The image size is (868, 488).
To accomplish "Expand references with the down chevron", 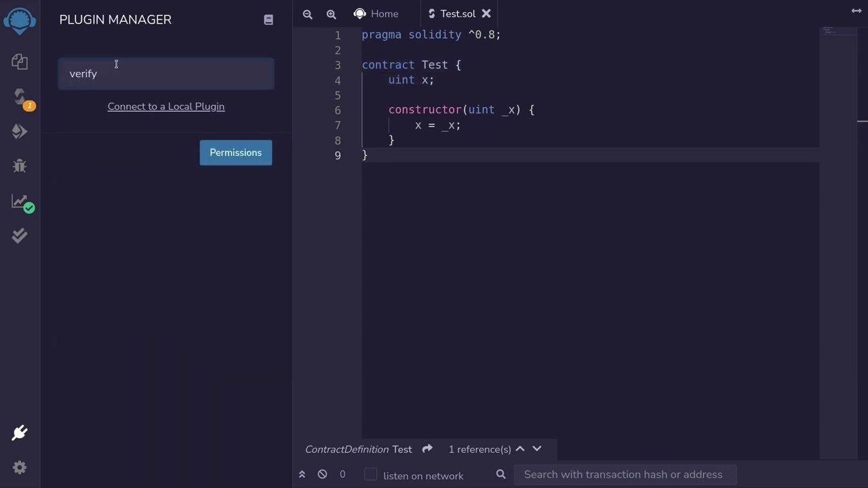I will tap(536, 449).
